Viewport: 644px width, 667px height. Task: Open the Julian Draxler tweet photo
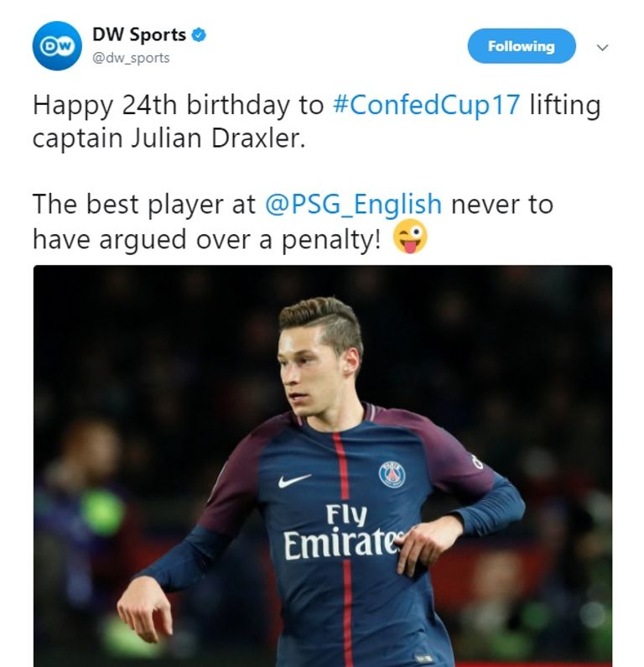coord(323,466)
